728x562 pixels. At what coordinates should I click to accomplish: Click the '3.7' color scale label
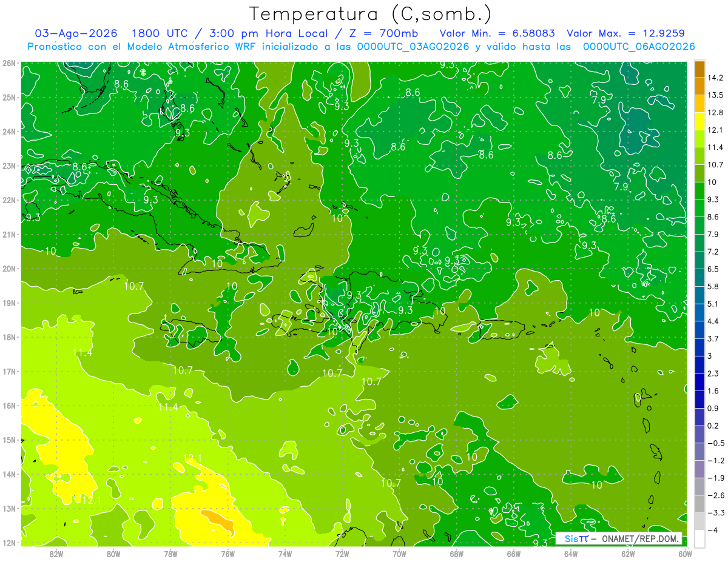tap(713, 338)
